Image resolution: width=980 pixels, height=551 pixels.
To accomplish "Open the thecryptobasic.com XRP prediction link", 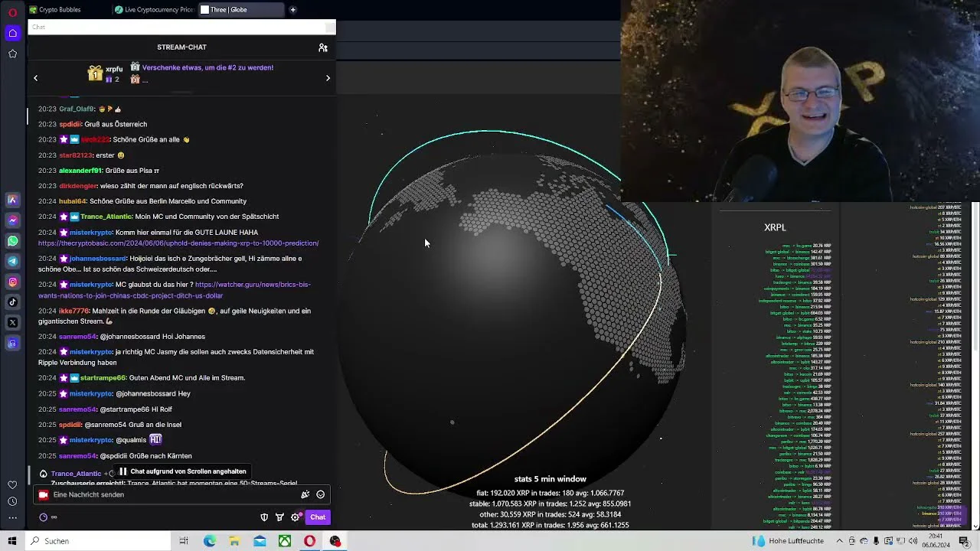I will (x=178, y=243).
